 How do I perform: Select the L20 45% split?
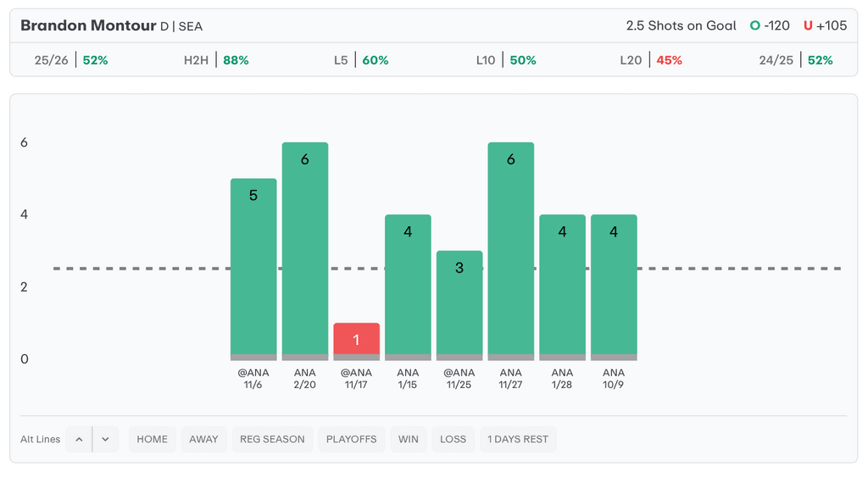tap(651, 60)
